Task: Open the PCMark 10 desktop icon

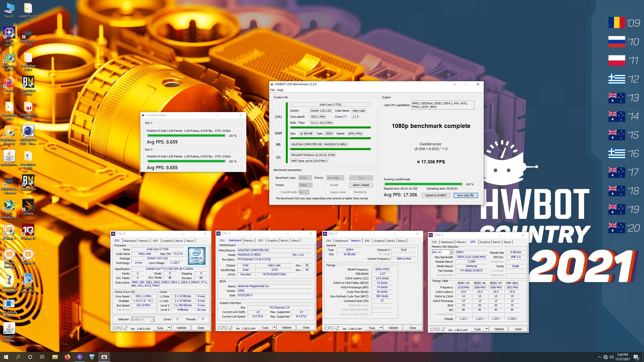Action: [28, 232]
